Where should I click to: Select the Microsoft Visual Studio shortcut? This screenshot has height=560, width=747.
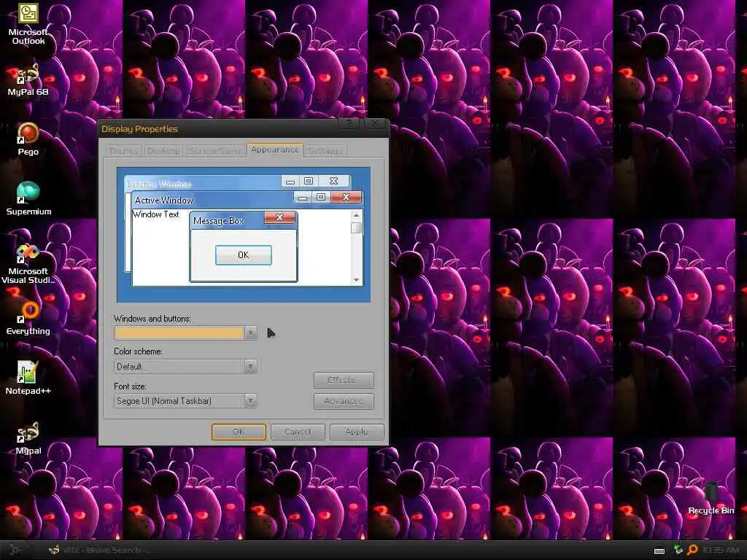pyautogui.click(x=28, y=264)
